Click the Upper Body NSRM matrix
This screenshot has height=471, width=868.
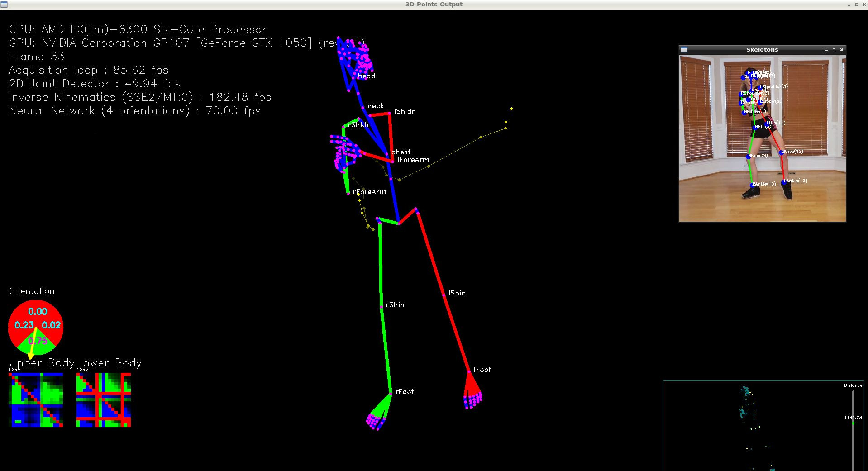coord(36,400)
